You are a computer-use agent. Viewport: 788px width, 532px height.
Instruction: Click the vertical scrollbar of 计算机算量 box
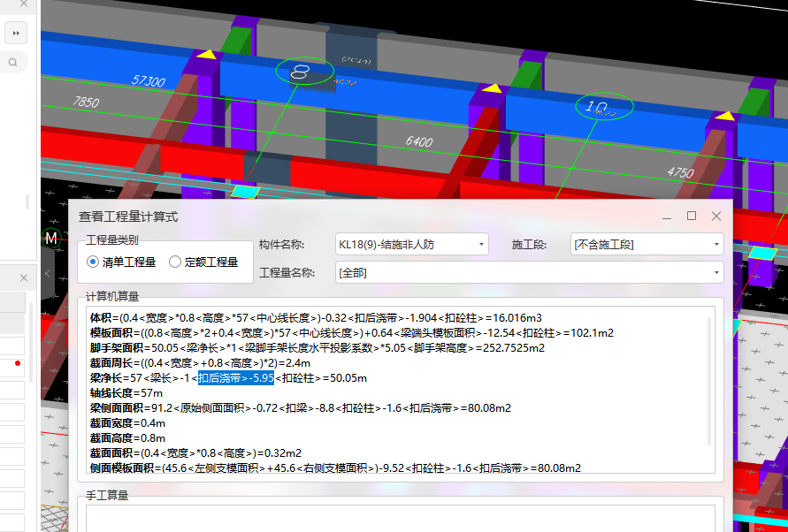click(x=709, y=381)
